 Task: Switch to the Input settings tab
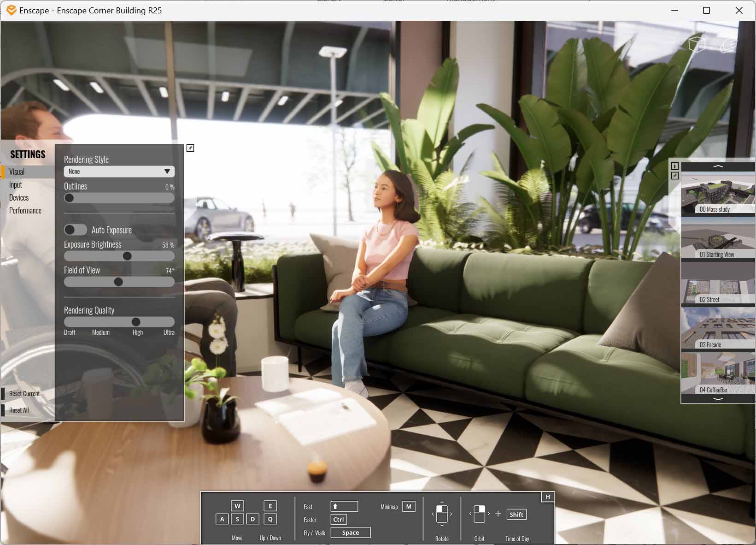coord(16,184)
